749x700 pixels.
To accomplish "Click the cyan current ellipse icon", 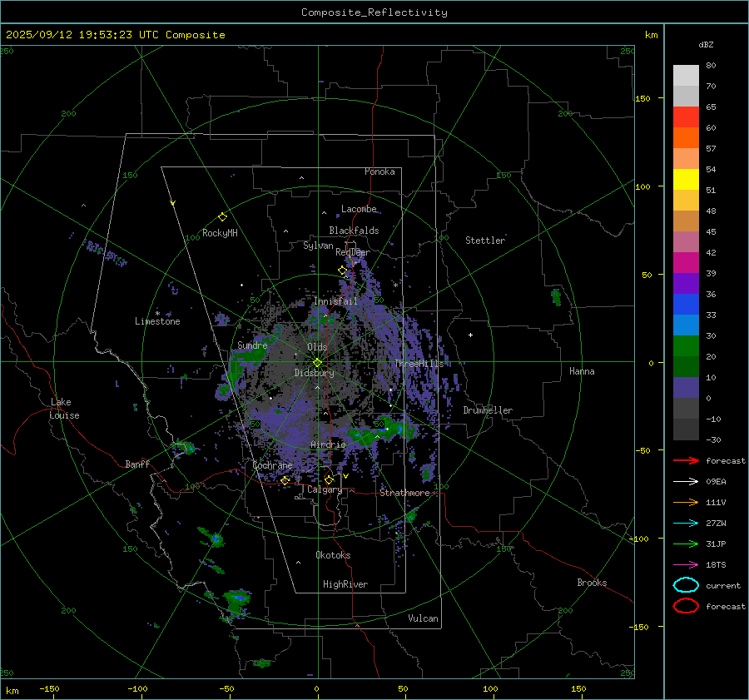I will pos(686,585).
